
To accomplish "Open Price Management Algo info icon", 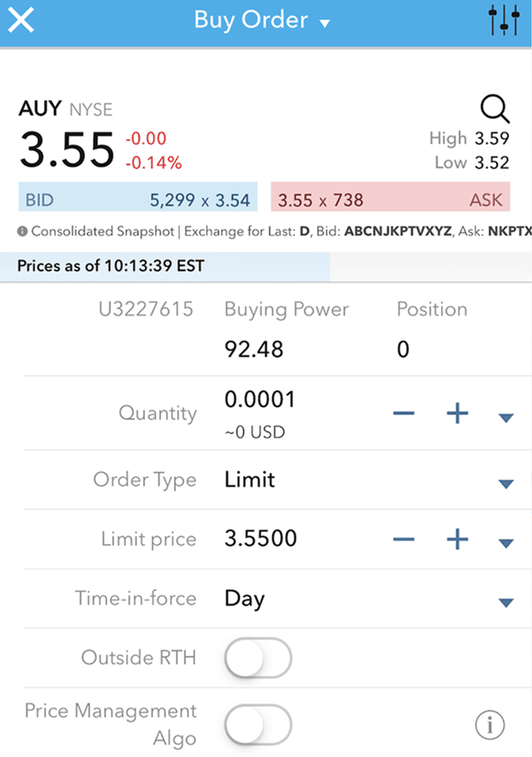I will [490, 724].
